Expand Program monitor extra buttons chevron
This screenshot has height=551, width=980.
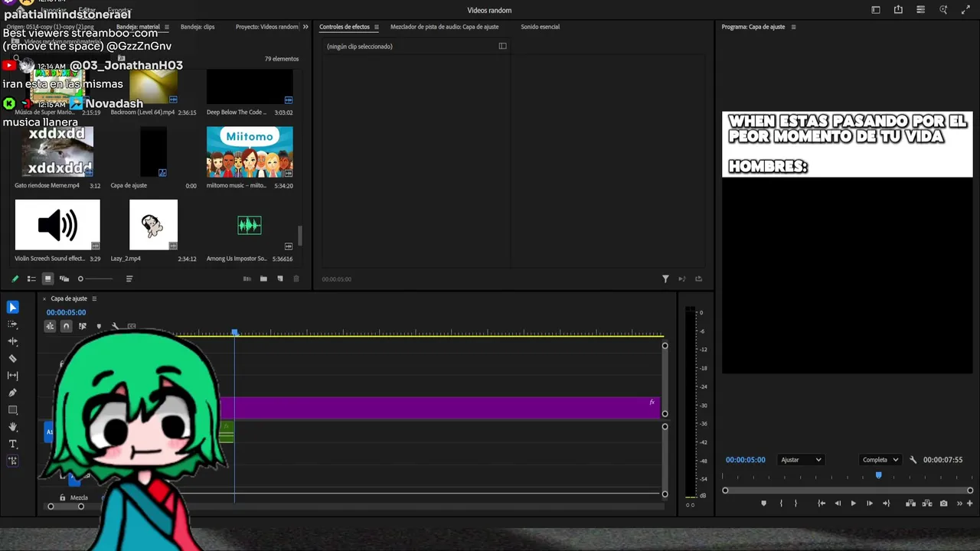pos(959,504)
